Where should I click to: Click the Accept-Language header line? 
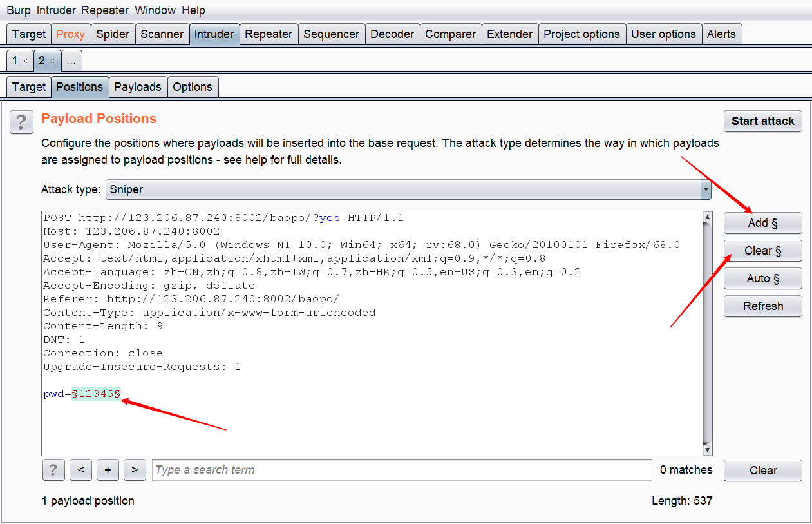tap(312, 272)
